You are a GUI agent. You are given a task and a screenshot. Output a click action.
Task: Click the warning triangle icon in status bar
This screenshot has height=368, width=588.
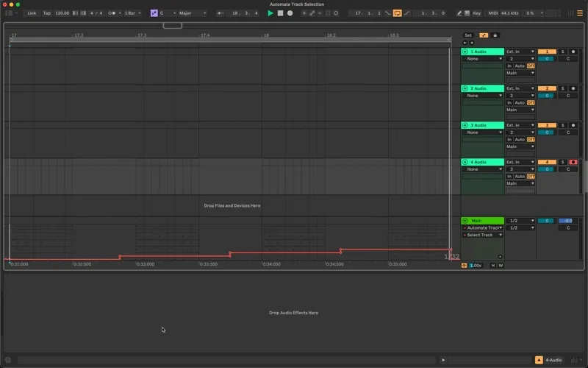pyautogui.click(x=539, y=360)
